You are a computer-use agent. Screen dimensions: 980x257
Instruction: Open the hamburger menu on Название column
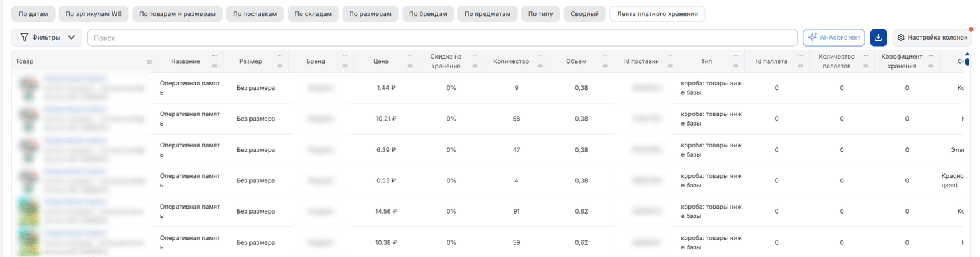(214, 66)
